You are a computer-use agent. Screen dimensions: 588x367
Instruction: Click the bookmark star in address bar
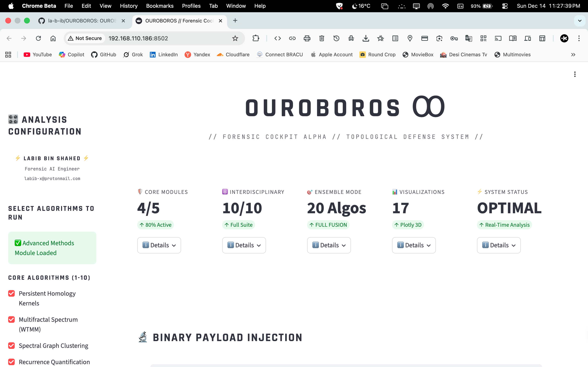(235, 38)
